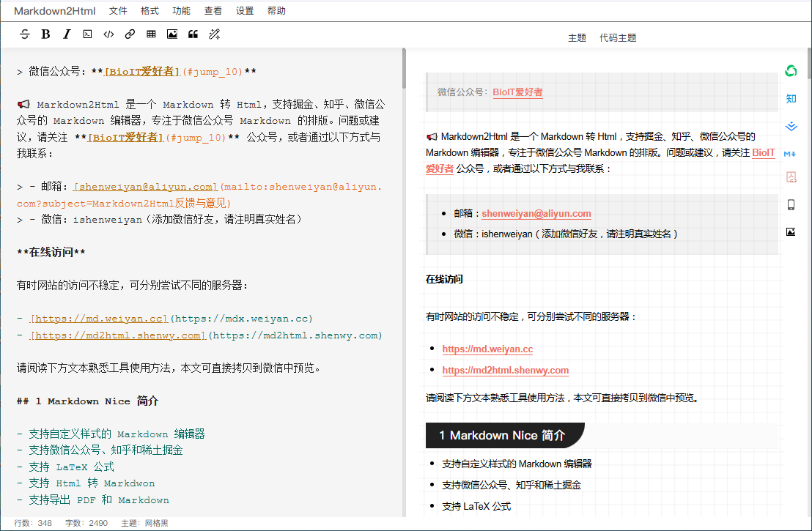Click the 行数: 348 status entry
Image resolution: width=812 pixels, height=531 pixels.
pos(33,523)
